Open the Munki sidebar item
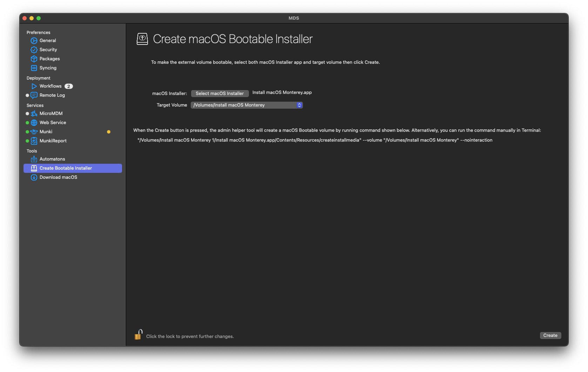The image size is (588, 372). (46, 132)
